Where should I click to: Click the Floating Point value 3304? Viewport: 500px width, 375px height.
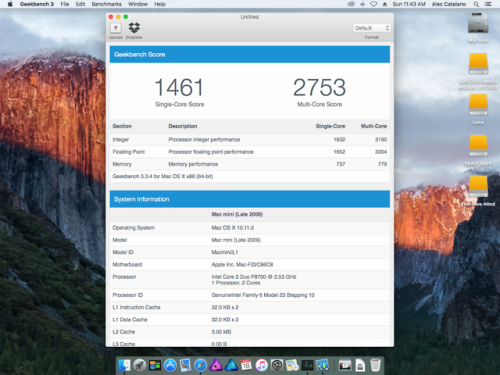point(381,152)
